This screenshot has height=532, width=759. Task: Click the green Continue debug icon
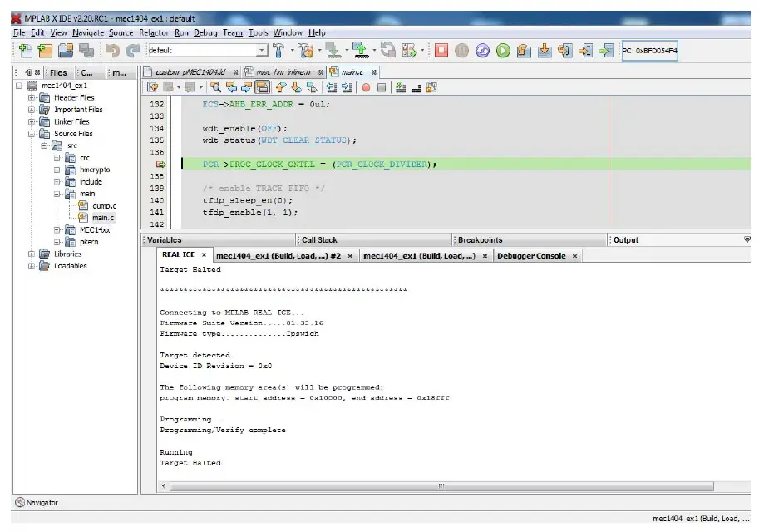pos(503,52)
